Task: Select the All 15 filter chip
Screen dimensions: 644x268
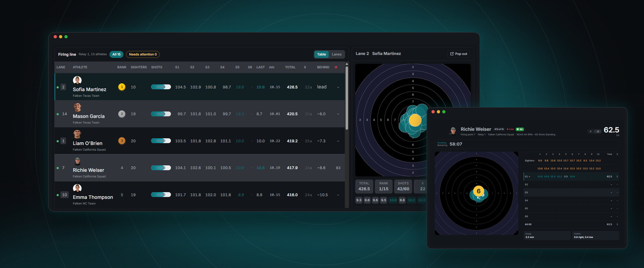Action: [x=116, y=54]
